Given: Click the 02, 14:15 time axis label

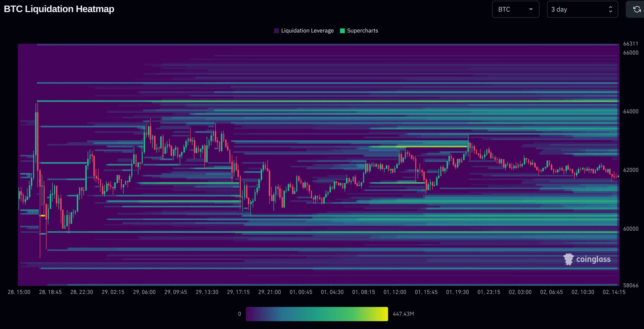Looking at the screenshot, I should (614, 292).
